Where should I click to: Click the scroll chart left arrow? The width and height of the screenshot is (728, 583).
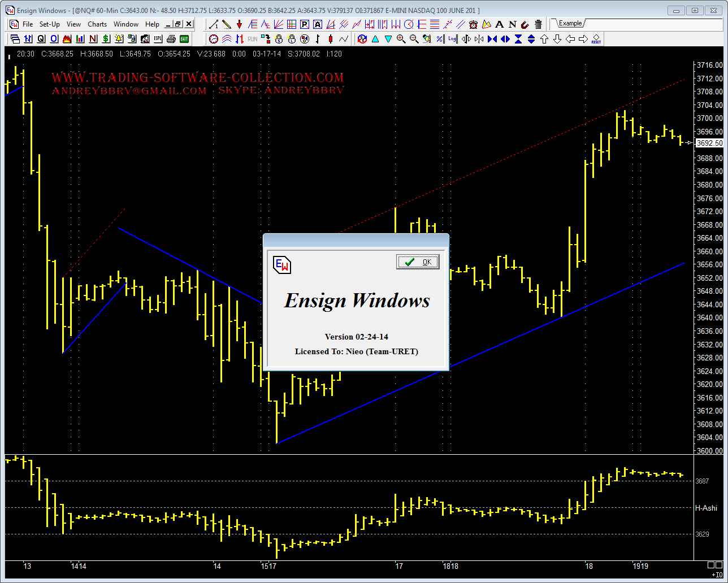[x=570, y=39]
